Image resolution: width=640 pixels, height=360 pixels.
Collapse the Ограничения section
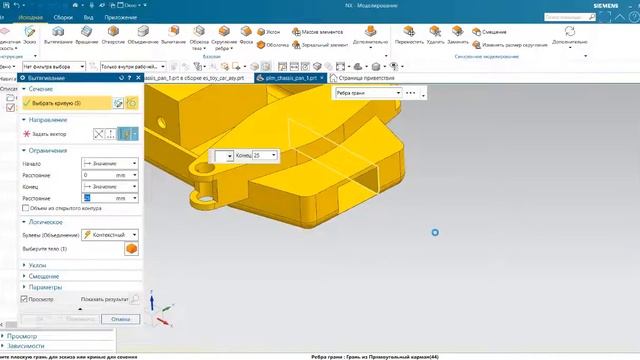click(47, 151)
